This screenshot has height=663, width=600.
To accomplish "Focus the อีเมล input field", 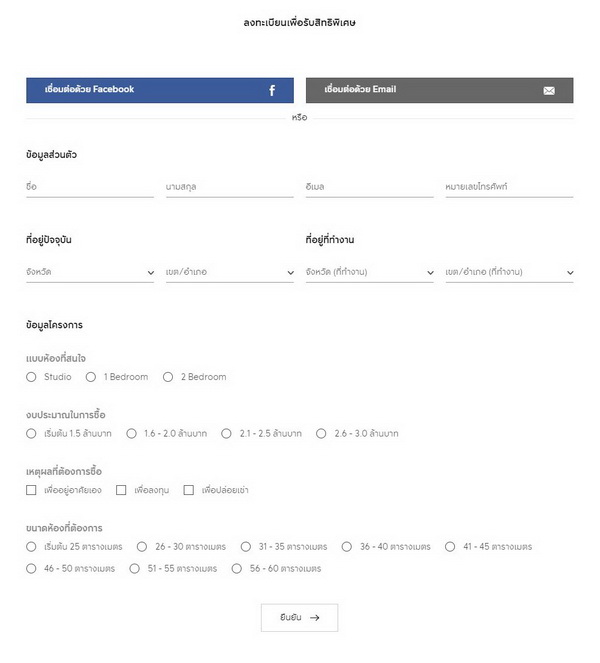I will pos(369,187).
